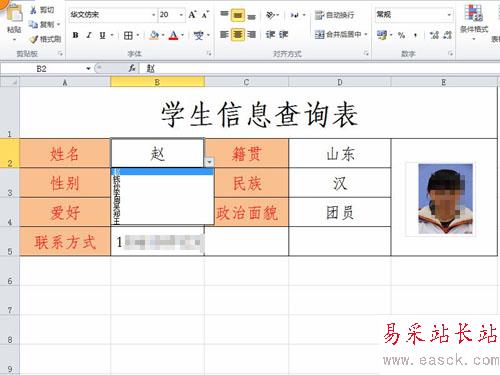Viewport: 500px width, 375px height.
Task: Toggle italic formatting
Action: [89, 35]
